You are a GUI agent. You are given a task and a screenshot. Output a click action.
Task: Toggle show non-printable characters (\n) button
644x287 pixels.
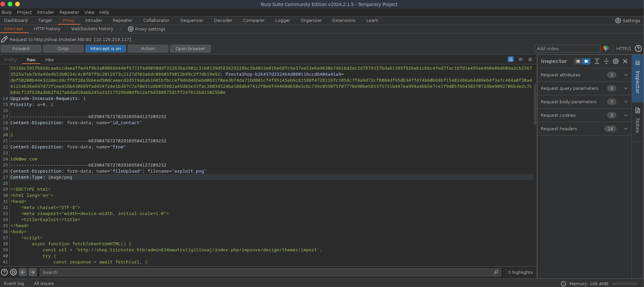pyautogui.click(x=520, y=60)
